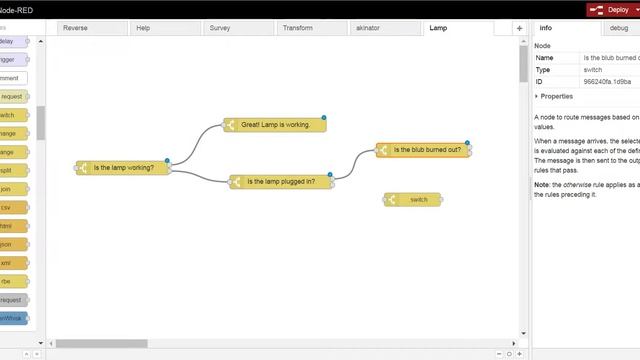640x360 pixels.
Task: Zoom in the canvas with plus button
Action: (519, 354)
